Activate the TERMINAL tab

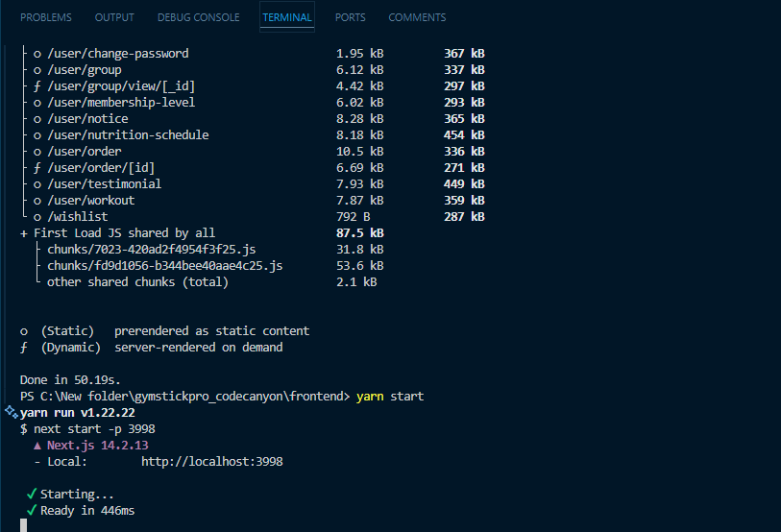click(286, 17)
